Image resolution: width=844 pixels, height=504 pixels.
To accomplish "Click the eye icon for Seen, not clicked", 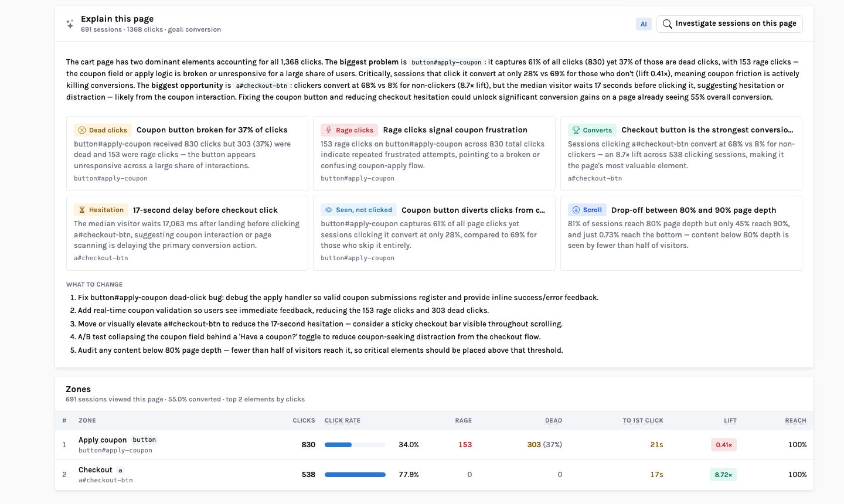I will pos(329,210).
